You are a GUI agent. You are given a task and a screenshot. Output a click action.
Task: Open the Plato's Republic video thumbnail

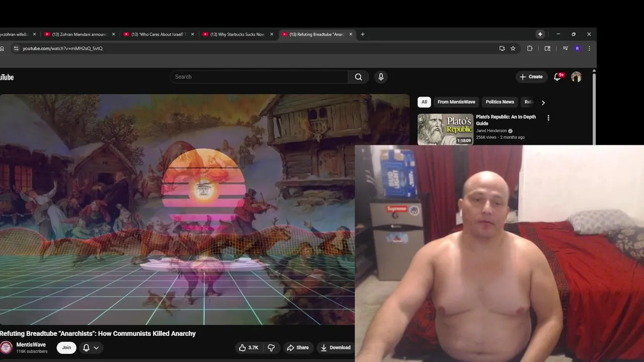click(x=445, y=129)
